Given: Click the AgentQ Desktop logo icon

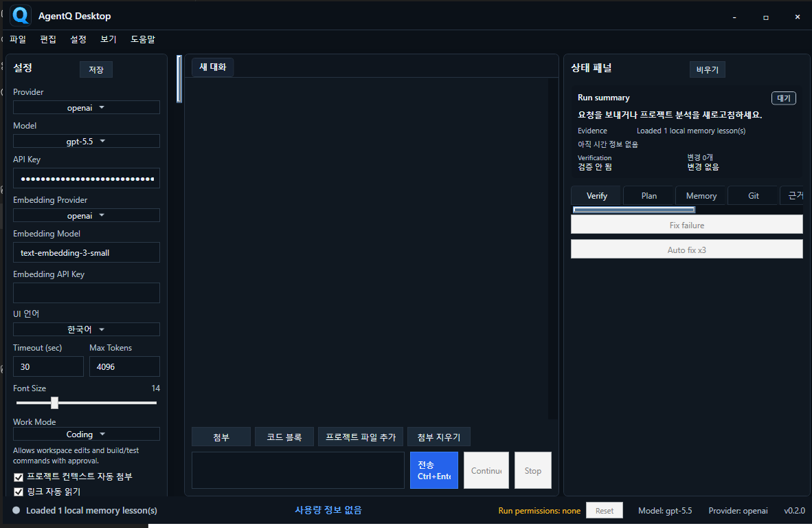Looking at the screenshot, I should pos(21,16).
